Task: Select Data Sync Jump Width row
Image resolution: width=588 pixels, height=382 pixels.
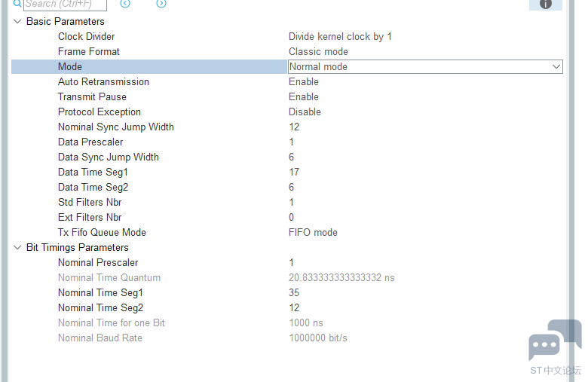Action: [x=287, y=157]
